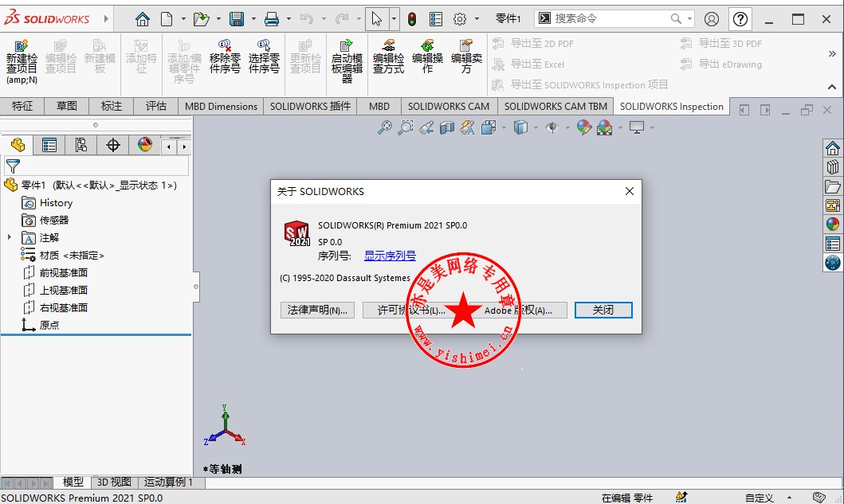Click View Settings monitor icon
844x504 pixels.
(637, 127)
